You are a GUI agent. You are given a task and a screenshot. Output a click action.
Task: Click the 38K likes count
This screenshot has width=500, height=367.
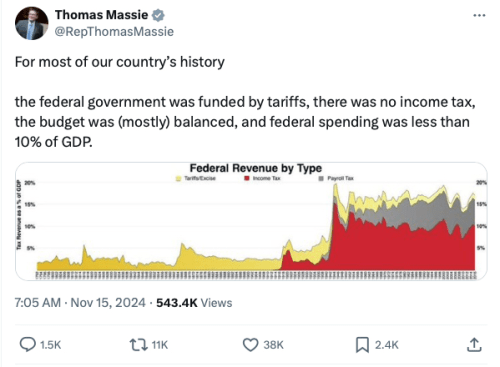click(x=273, y=345)
